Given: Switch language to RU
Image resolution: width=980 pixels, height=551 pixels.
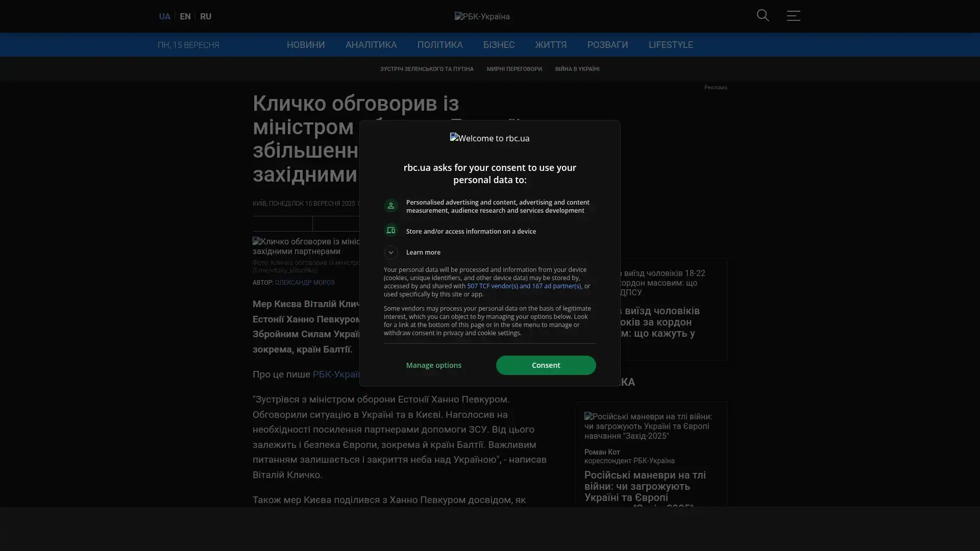Looking at the screenshot, I should point(206,16).
